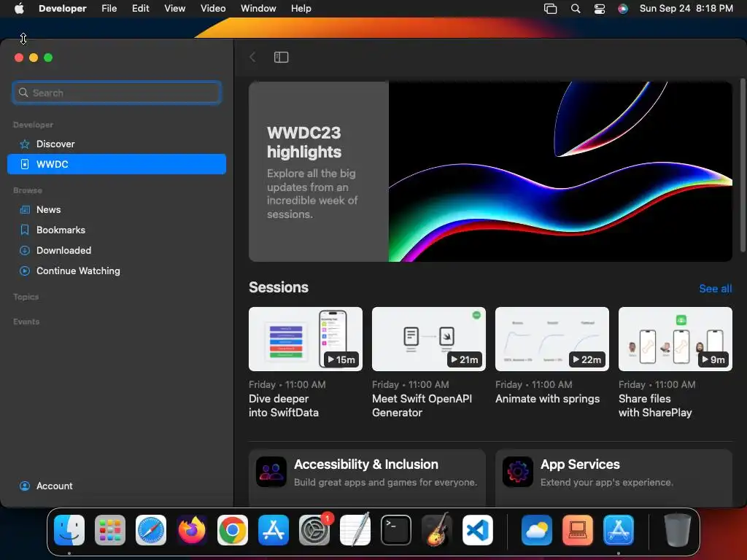Switch to Developer app in the Dock
This screenshot has height=560, width=747.
coord(619,530)
